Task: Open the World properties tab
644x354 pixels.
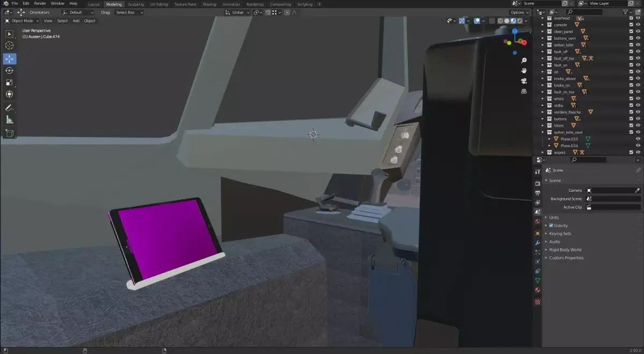Action: click(x=538, y=221)
